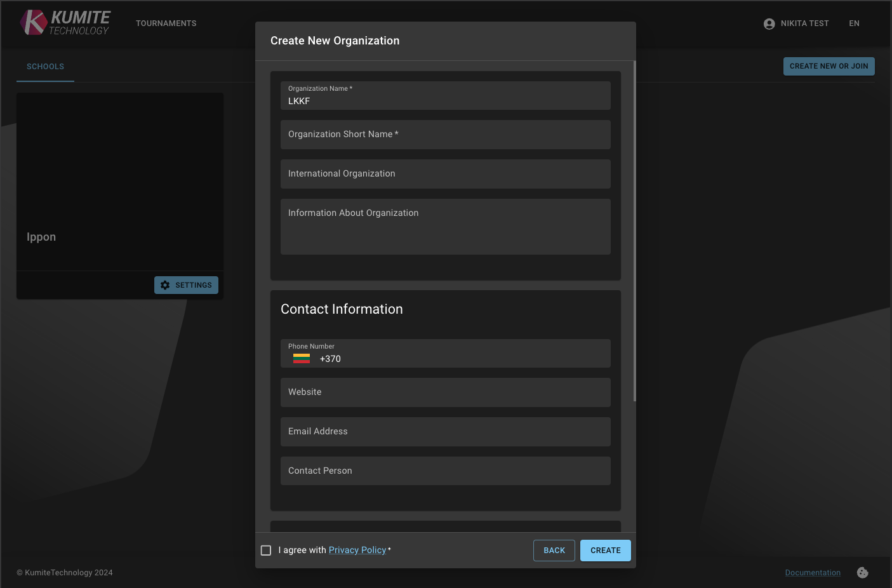This screenshot has height=588, width=892.
Task: Tick the Privacy Policy agreement checkbox
Action: [266, 551]
